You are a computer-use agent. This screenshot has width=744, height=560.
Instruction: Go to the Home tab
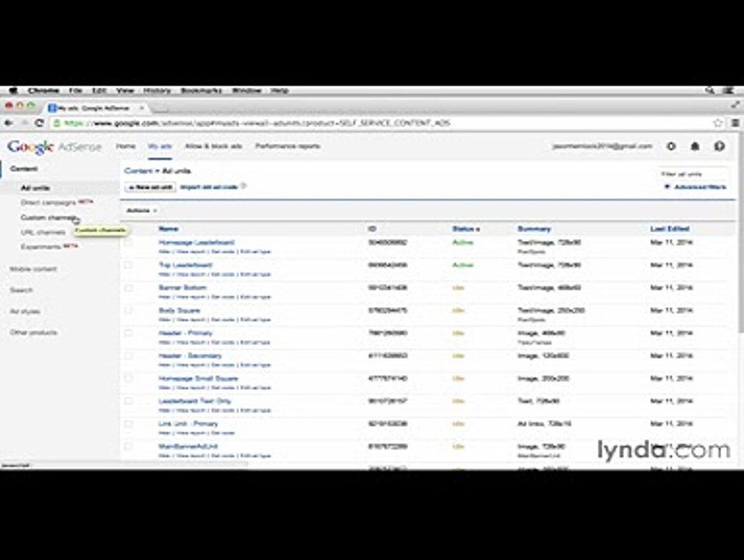126,146
